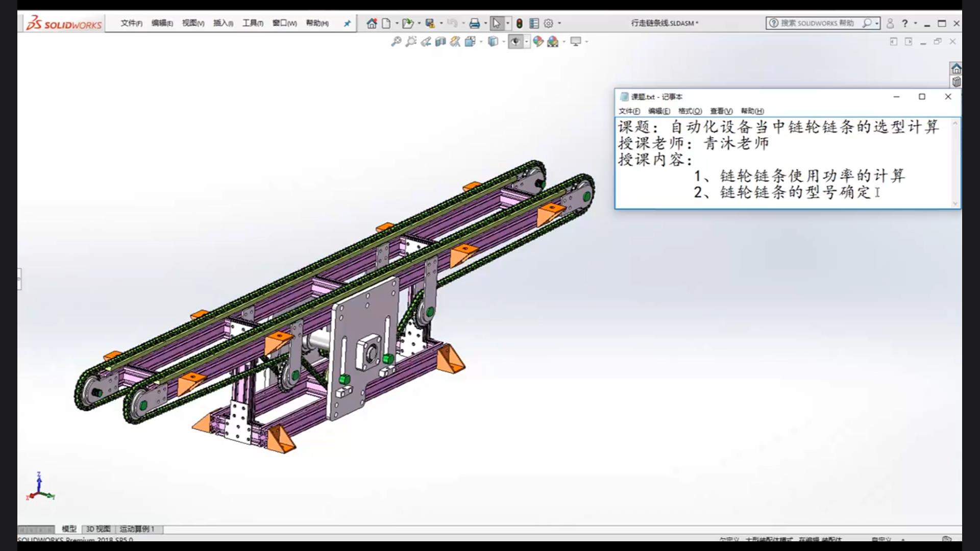Open the SolidWorks 窗口(W) menu
This screenshot has width=980, height=551.
[x=284, y=23]
